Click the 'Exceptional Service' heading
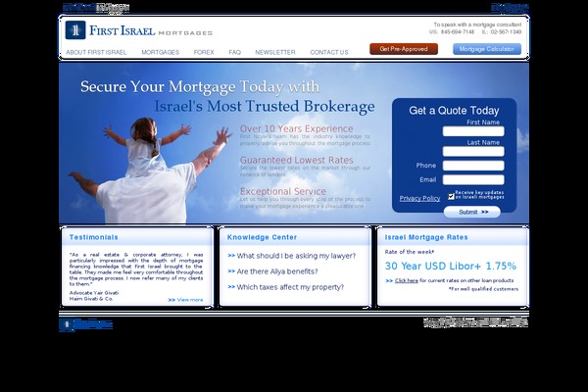Viewport: 588px width, 392px height. coord(283,191)
